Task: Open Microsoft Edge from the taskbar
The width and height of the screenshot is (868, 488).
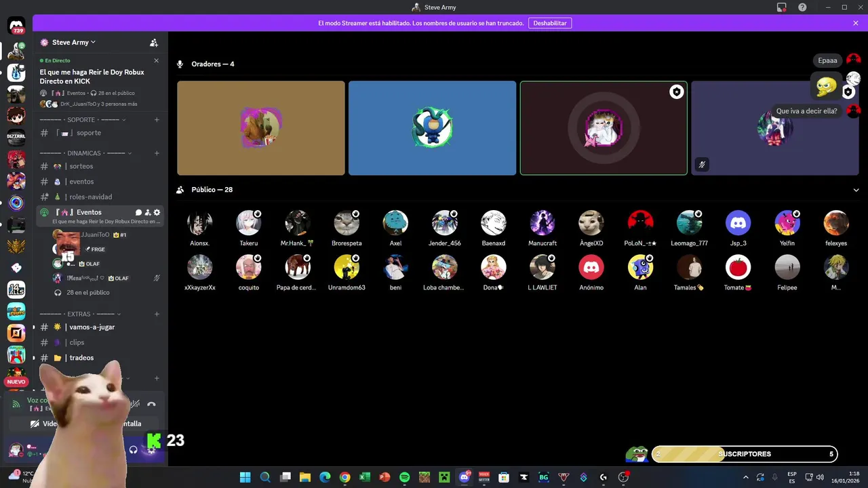Action: tap(325, 477)
